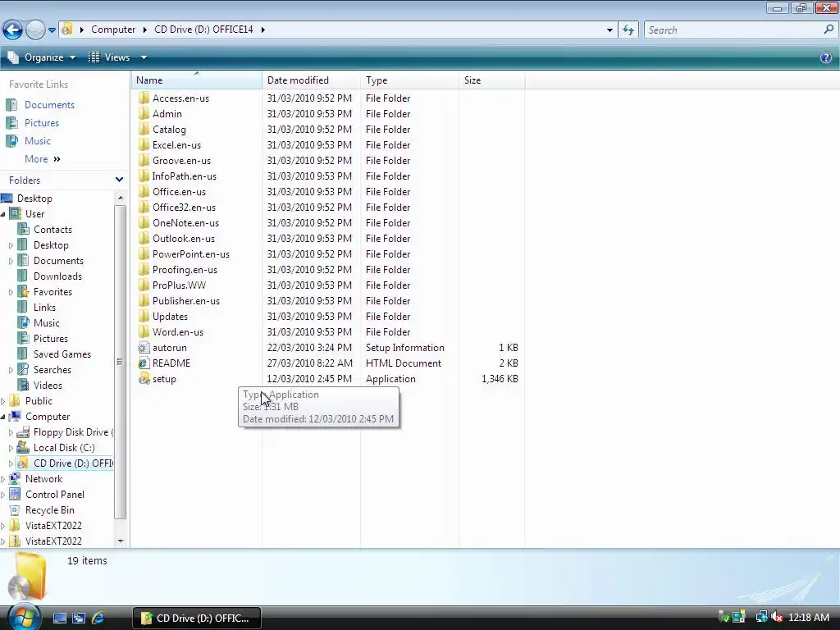The image size is (840, 630).
Task: Click Show Desktop icon in Quick Launch
Action: click(59, 618)
